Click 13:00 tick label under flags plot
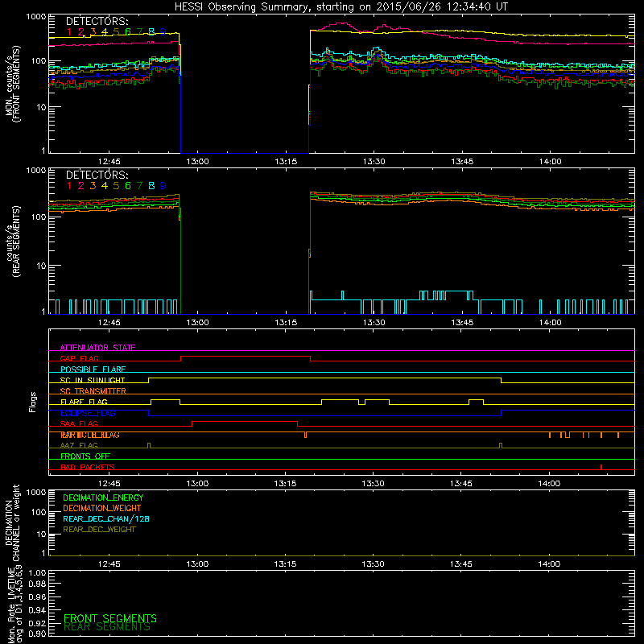This screenshot has height=644, width=644. [197, 484]
